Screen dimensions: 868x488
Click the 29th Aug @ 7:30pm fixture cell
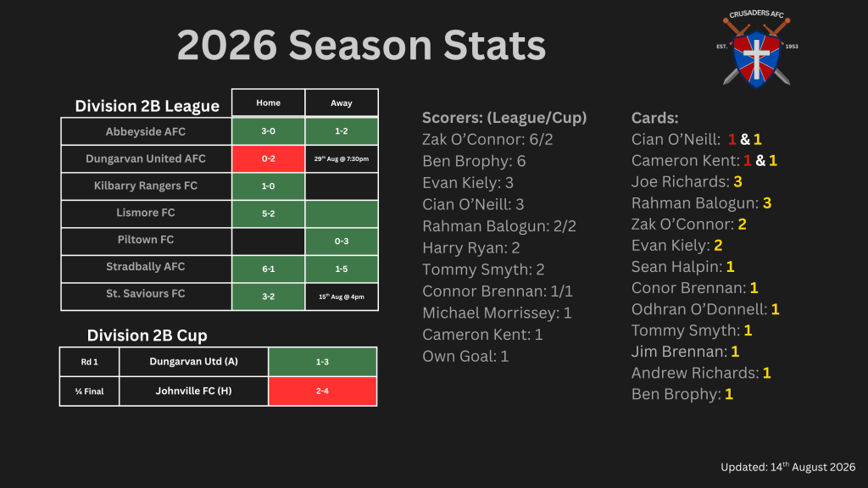tap(342, 158)
